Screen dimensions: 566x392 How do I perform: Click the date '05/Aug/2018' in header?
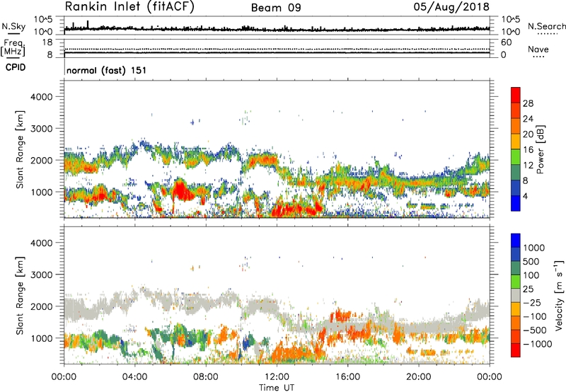pos(451,7)
